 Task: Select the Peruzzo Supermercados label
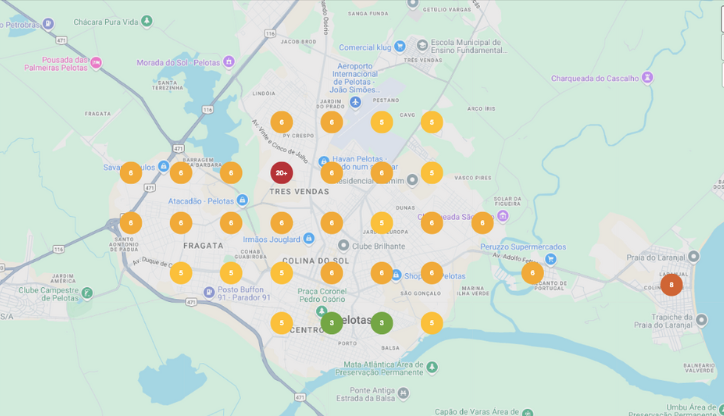click(x=523, y=247)
